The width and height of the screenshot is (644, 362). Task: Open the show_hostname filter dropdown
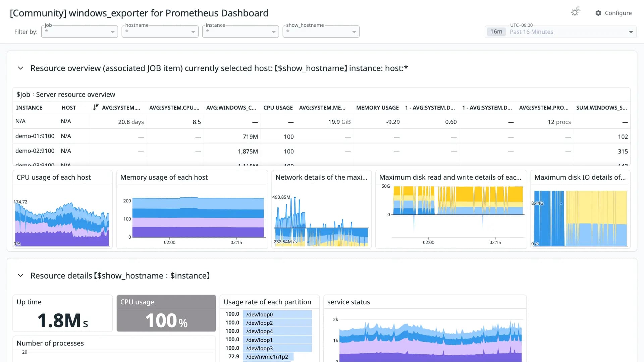pos(321,32)
